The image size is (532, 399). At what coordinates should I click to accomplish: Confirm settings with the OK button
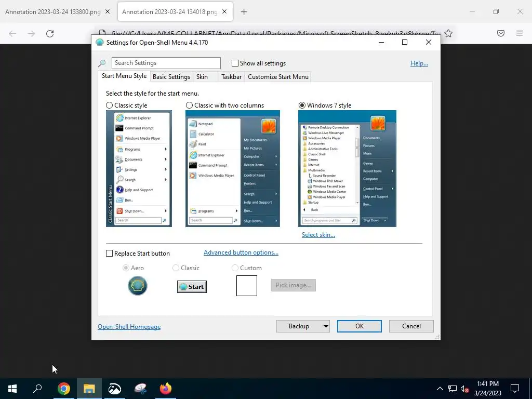pyautogui.click(x=360, y=326)
